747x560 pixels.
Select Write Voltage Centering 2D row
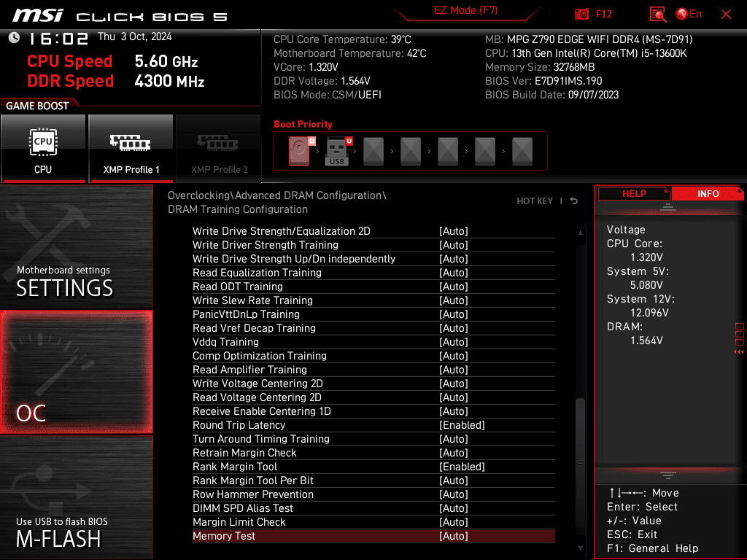373,384
